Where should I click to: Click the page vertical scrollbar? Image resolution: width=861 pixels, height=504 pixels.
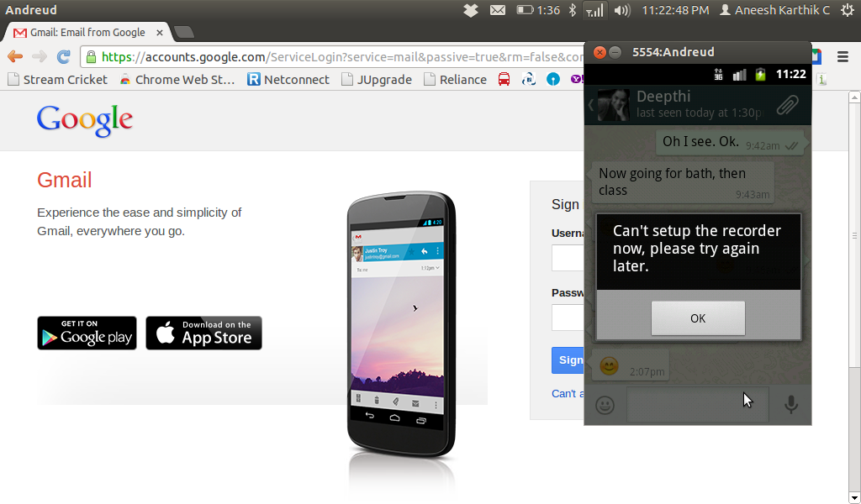click(854, 236)
